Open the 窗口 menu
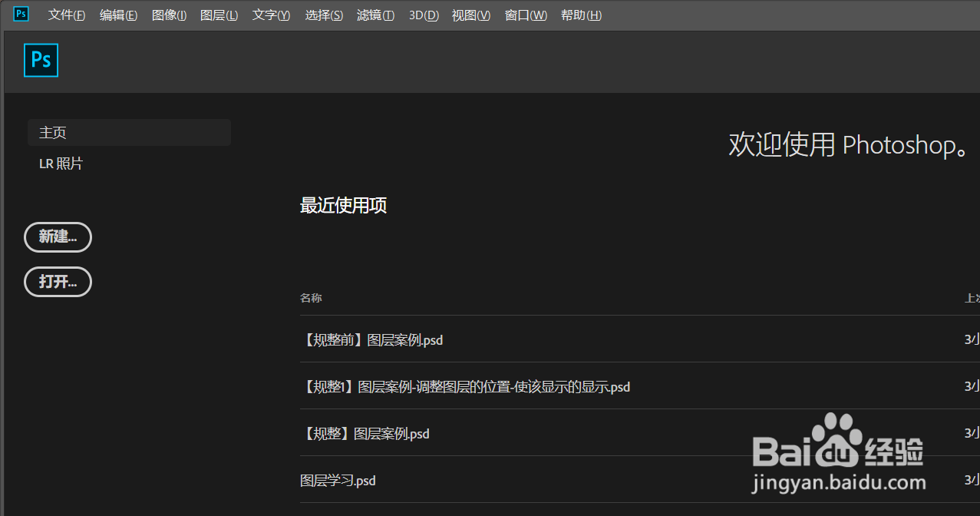Viewport: 980px width, 516px height. pyautogui.click(x=525, y=15)
